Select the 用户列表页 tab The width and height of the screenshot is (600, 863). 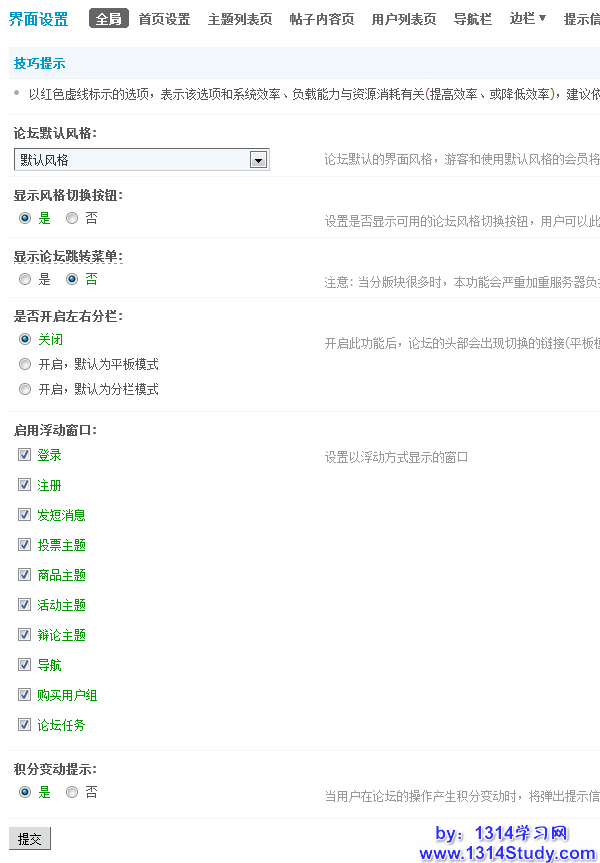[x=403, y=19]
